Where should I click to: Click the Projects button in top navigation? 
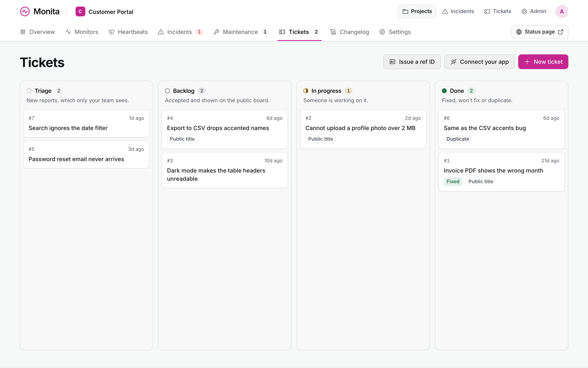[x=417, y=11]
